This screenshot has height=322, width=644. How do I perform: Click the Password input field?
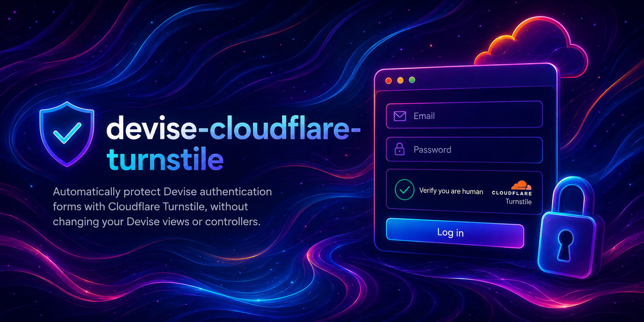(x=464, y=150)
